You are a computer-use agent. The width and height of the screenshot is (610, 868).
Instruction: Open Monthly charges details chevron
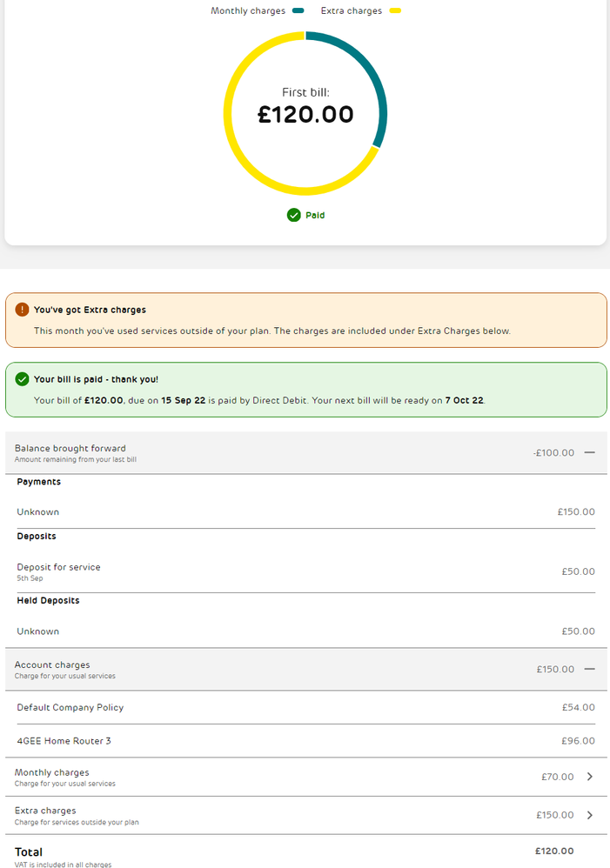click(589, 777)
